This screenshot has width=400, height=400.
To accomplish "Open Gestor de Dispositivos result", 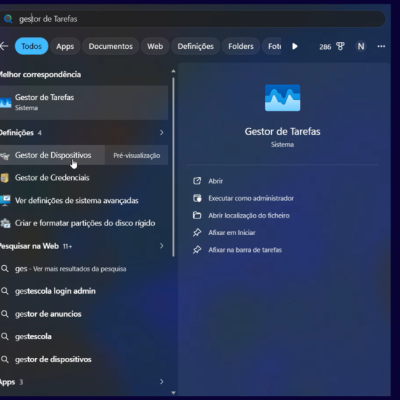I will (x=52, y=155).
